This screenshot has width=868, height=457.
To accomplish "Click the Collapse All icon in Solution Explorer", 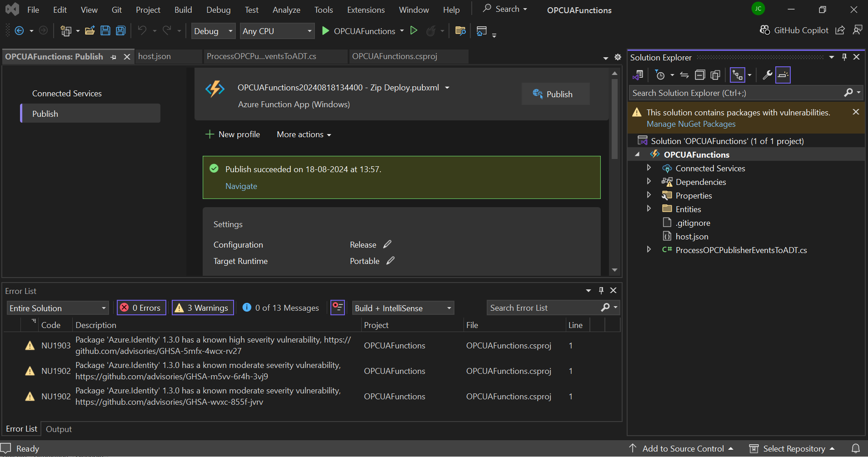I will point(700,75).
